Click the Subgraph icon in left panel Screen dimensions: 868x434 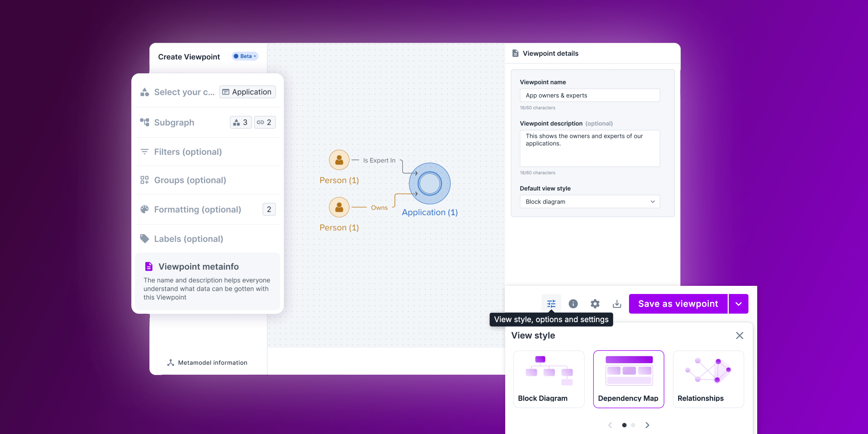(x=145, y=122)
